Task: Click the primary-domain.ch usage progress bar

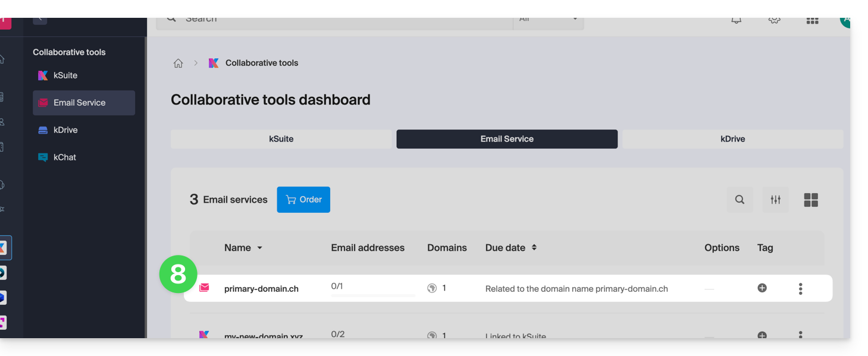Action: point(373,295)
